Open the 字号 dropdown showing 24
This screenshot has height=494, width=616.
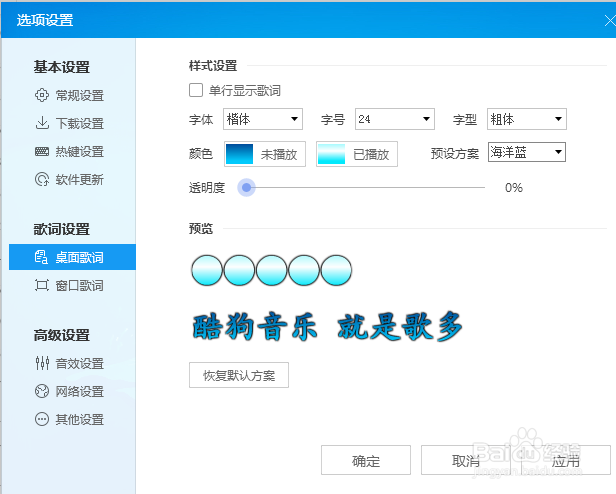pos(395,119)
